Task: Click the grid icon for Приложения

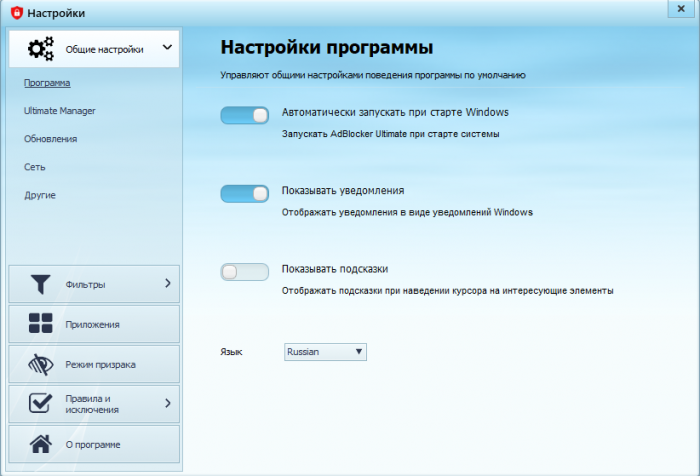Action: [x=40, y=324]
